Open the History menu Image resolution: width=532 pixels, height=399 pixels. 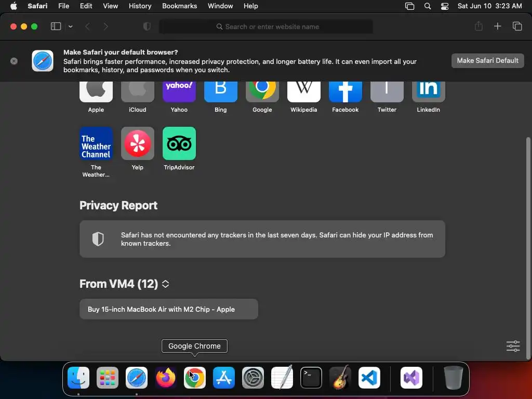(140, 6)
